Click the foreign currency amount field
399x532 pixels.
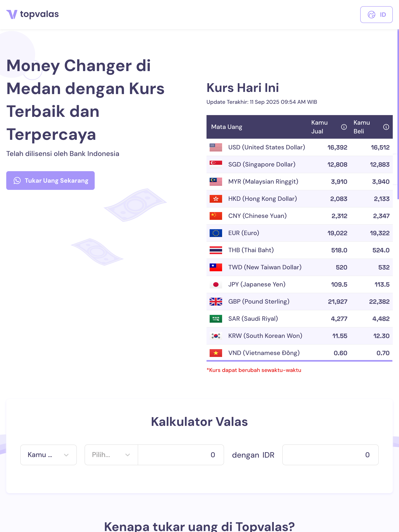pyautogui.click(x=180, y=455)
